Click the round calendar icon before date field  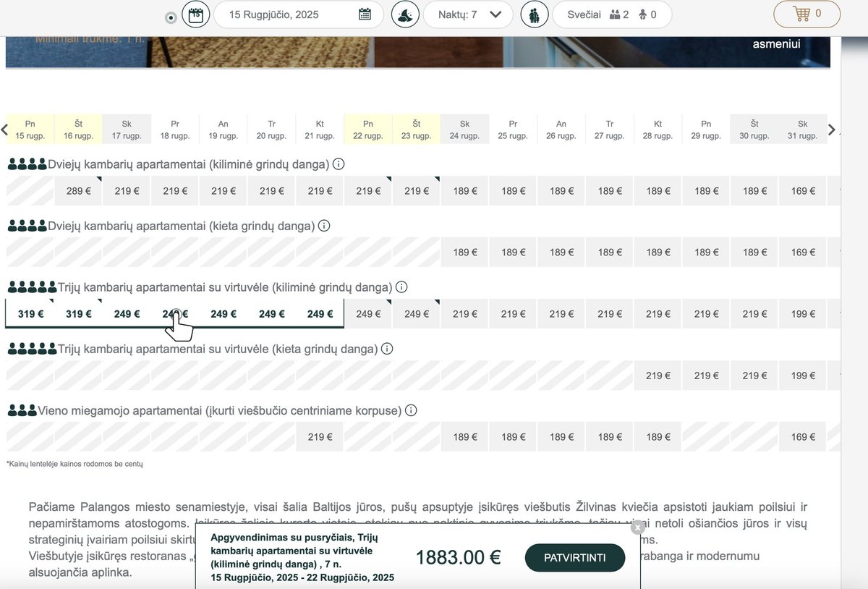pyautogui.click(x=195, y=14)
